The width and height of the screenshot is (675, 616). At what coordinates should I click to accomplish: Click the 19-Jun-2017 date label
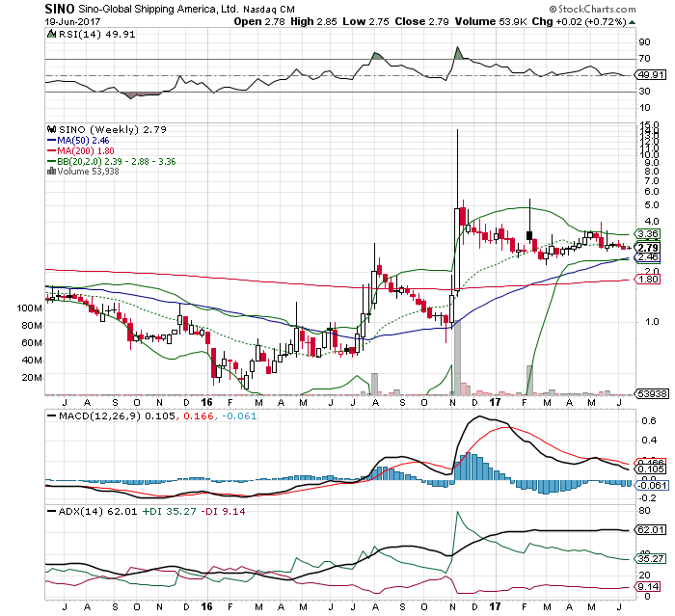(x=72, y=21)
